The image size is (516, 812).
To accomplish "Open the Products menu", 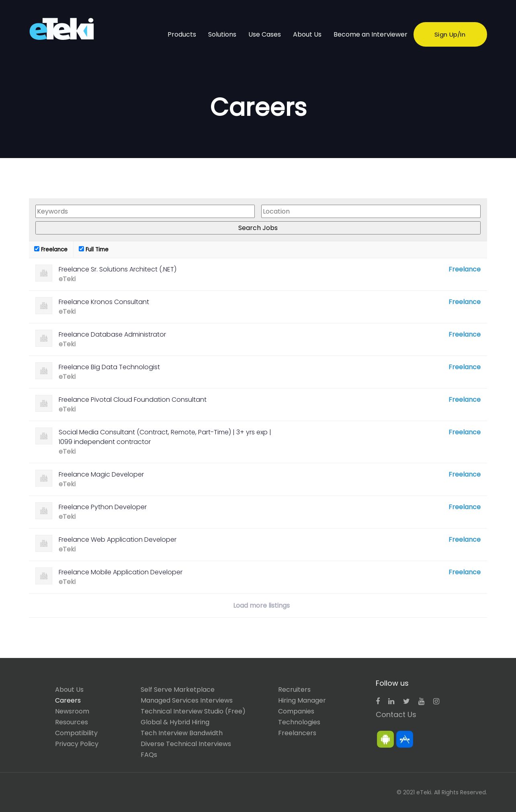I will (x=182, y=35).
